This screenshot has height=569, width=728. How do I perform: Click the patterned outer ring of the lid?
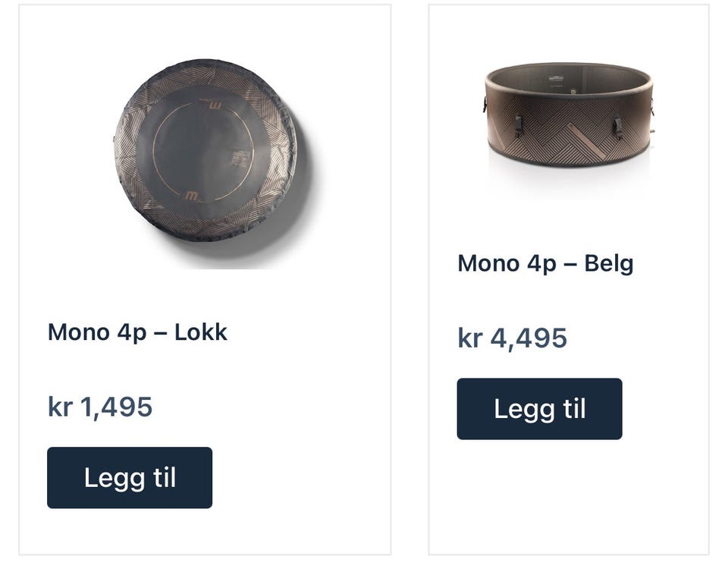pos(130,153)
